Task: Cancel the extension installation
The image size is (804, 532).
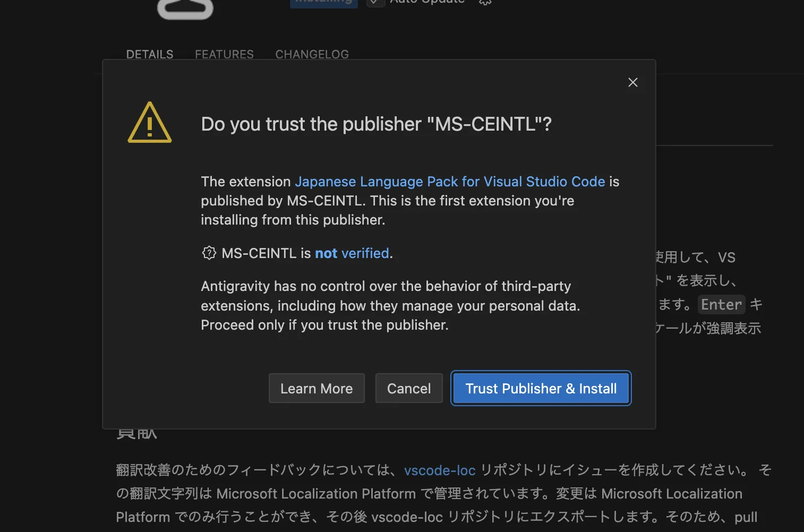Action: (408, 388)
